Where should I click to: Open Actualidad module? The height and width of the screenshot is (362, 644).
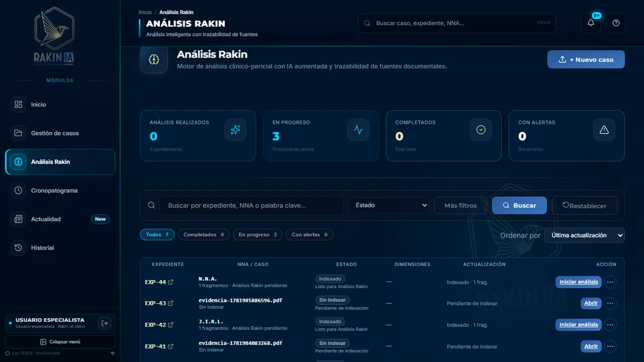click(x=60, y=219)
